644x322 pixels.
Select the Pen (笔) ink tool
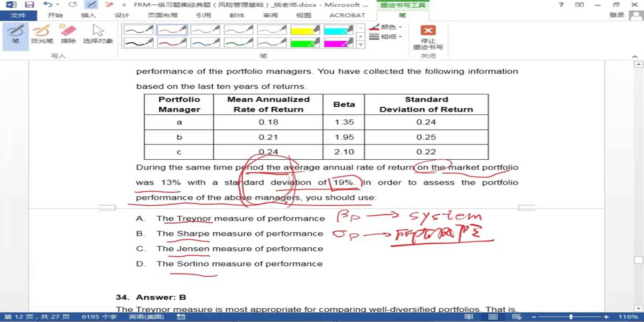[15, 34]
